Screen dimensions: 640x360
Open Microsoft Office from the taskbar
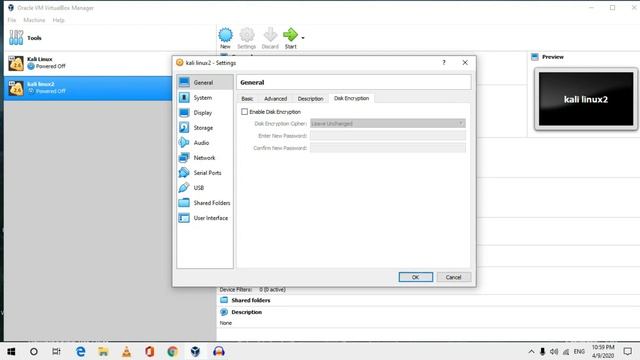(149, 351)
